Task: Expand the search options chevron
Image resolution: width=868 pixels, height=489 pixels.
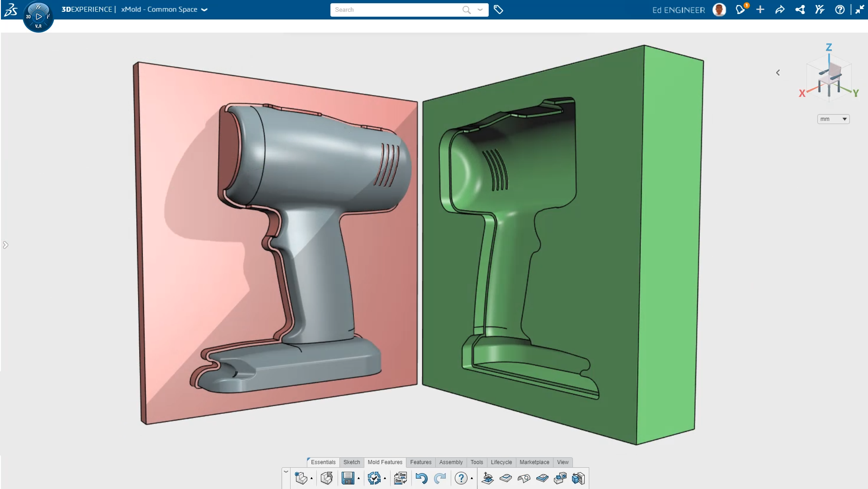Action: click(480, 10)
